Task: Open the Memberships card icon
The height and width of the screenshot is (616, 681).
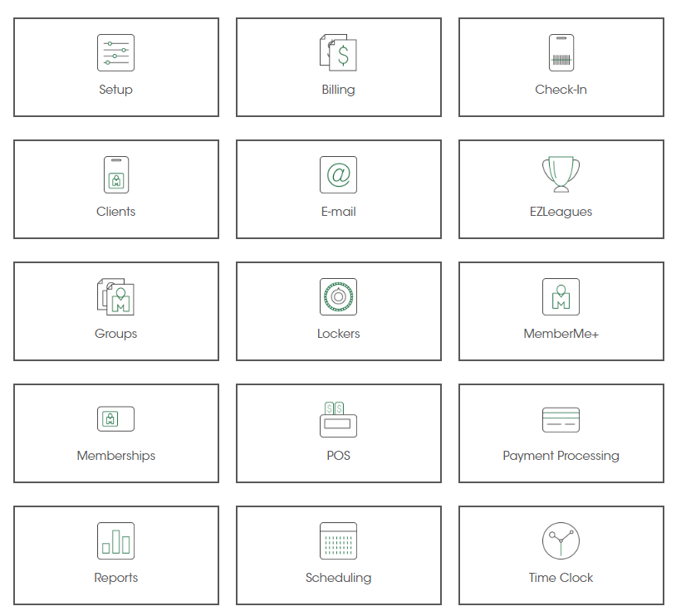Action: 115,418
